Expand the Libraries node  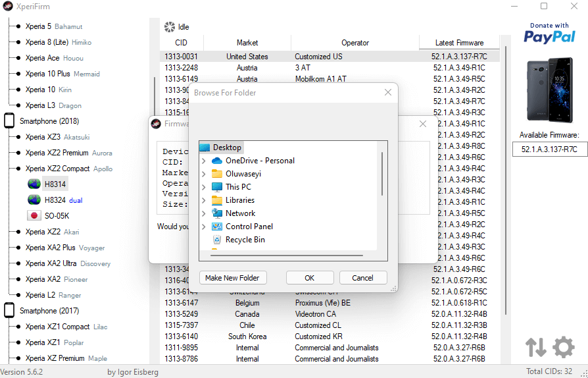pos(204,200)
